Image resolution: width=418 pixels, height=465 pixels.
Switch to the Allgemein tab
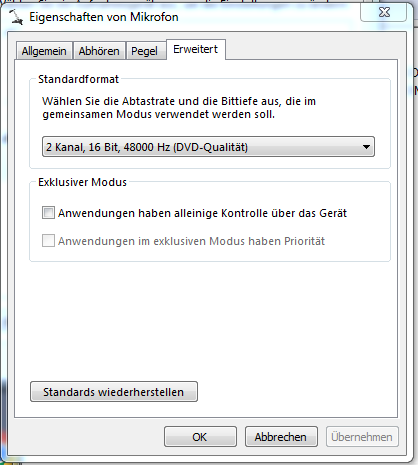[x=44, y=51]
